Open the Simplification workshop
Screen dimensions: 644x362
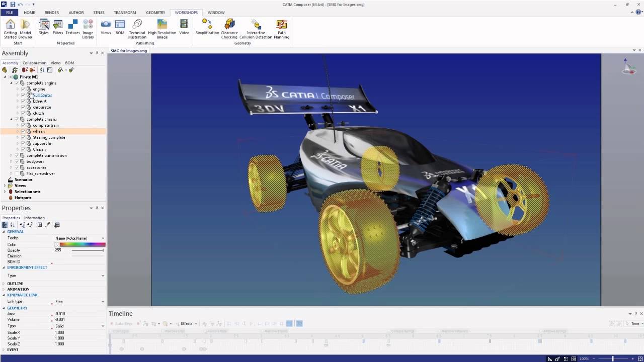(207, 29)
